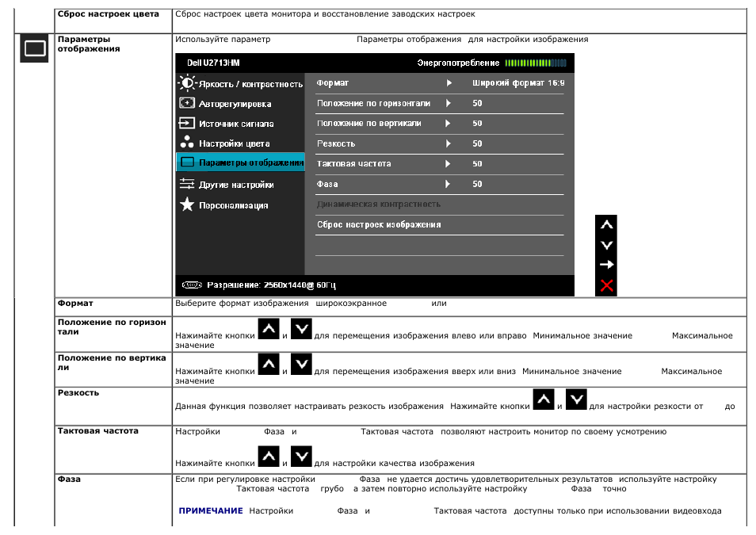The height and width of the screenshot is (535, 756).
Task: Expand Положение по вертикали arrow in OSD
Action: point(448,124)
